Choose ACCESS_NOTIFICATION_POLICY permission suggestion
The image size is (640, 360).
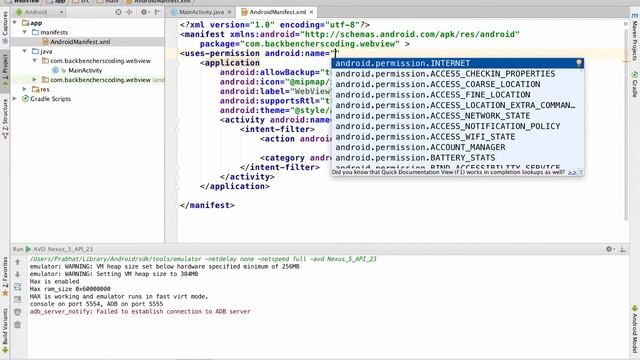[458, 127]
